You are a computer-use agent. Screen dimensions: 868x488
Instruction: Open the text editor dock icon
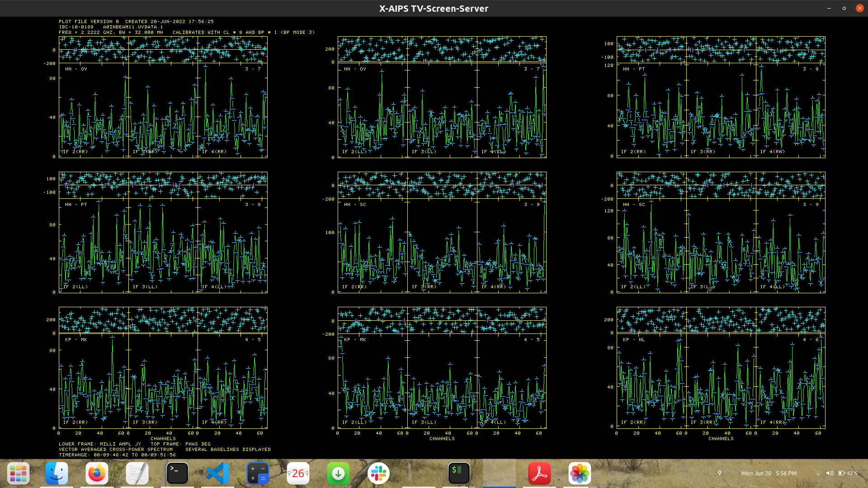coord(137,474)
